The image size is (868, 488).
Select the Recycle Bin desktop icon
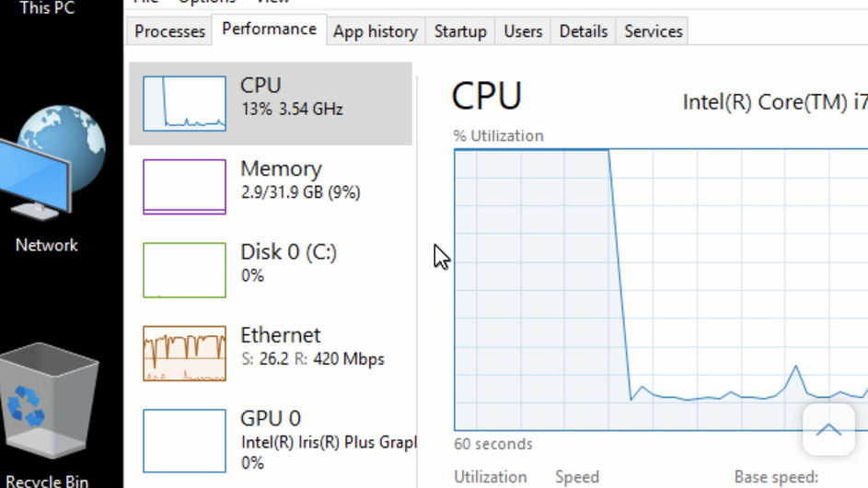pos(48,405)
